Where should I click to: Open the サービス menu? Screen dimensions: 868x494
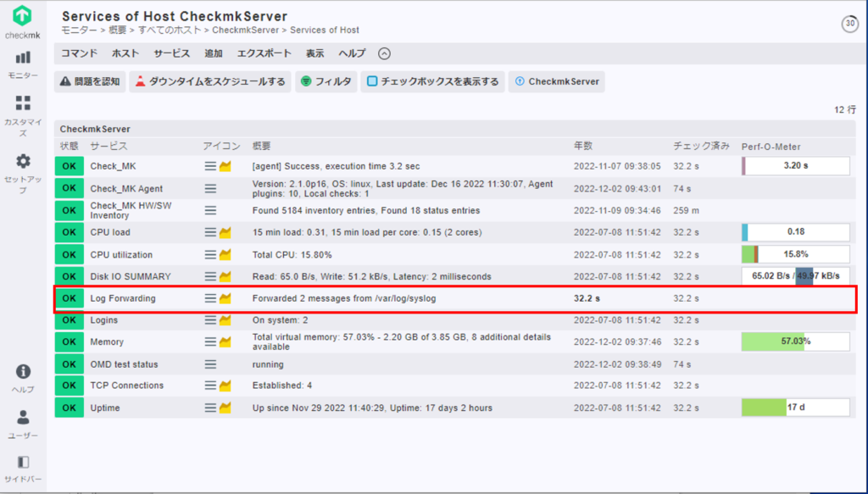point(171,53)
